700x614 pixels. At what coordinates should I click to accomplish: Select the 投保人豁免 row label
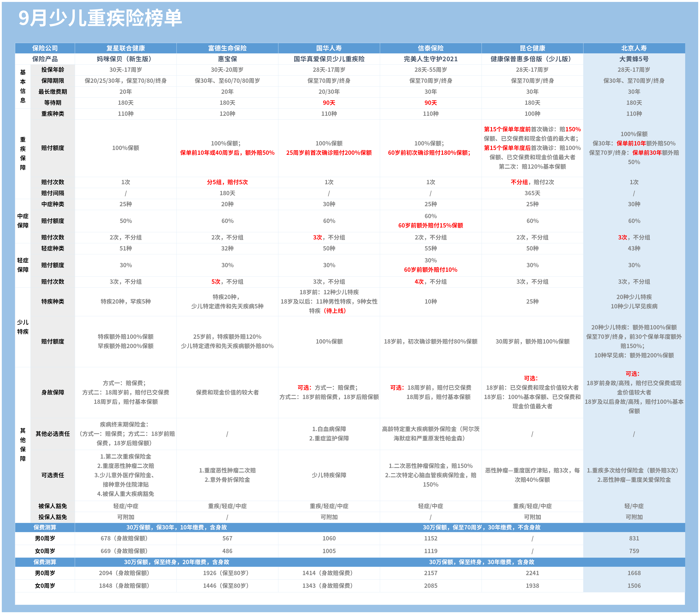(x=53, y=517)
